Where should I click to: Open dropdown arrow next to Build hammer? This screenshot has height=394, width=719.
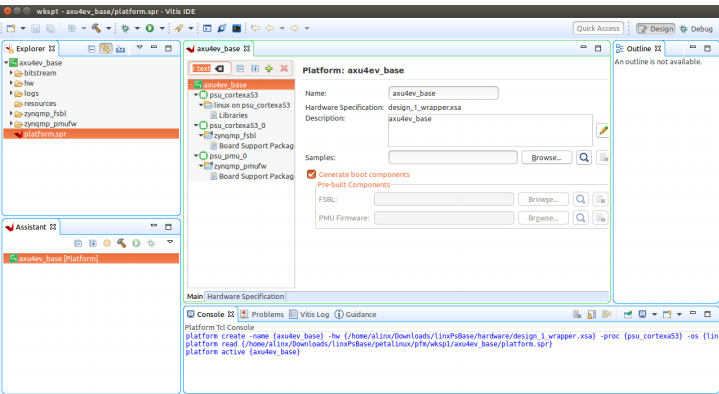click(109, 28)
